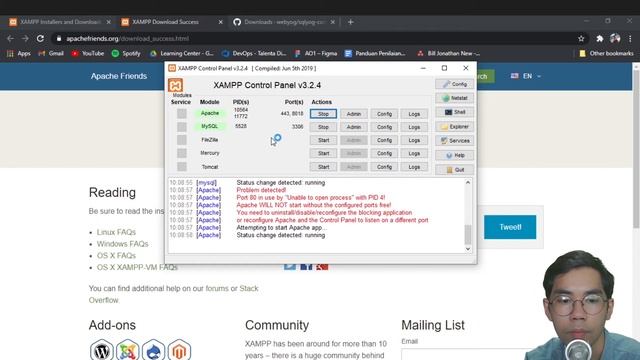Switch to the GitHub Downloads tab
640x360 pixels.
(x=284, y=22)
